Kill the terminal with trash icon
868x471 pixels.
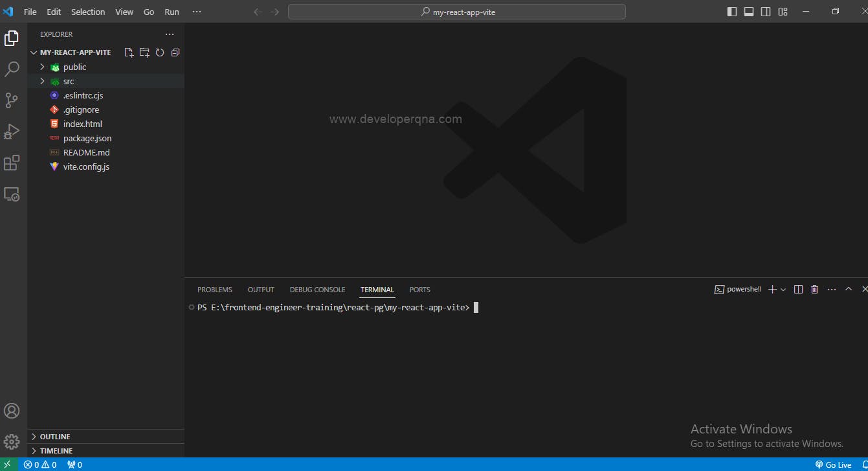[x=815, y=290]
